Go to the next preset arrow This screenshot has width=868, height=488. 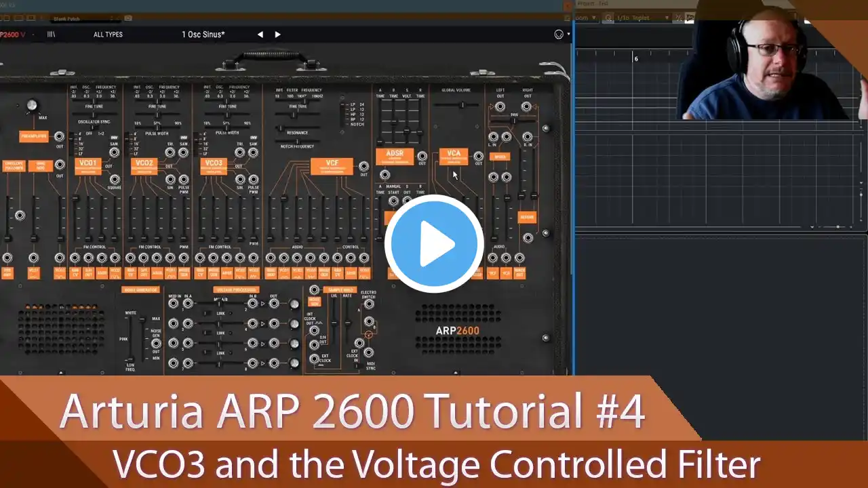(277, 35)
